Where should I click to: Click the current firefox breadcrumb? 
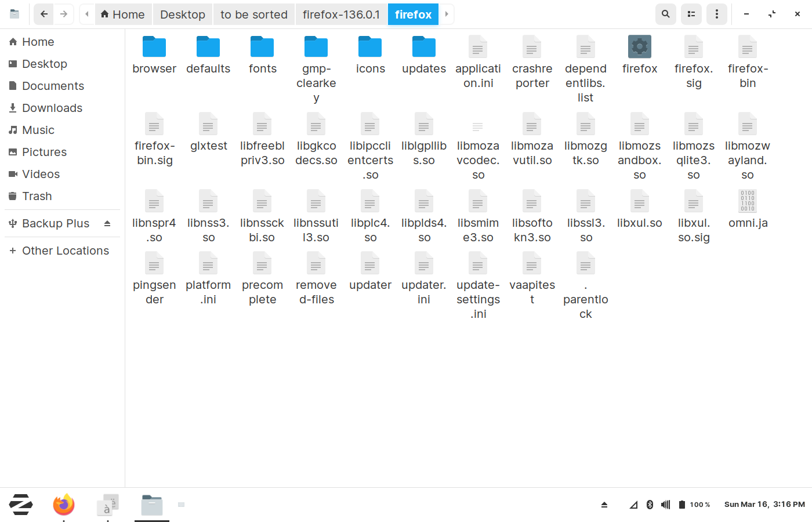tap(413, 14)
